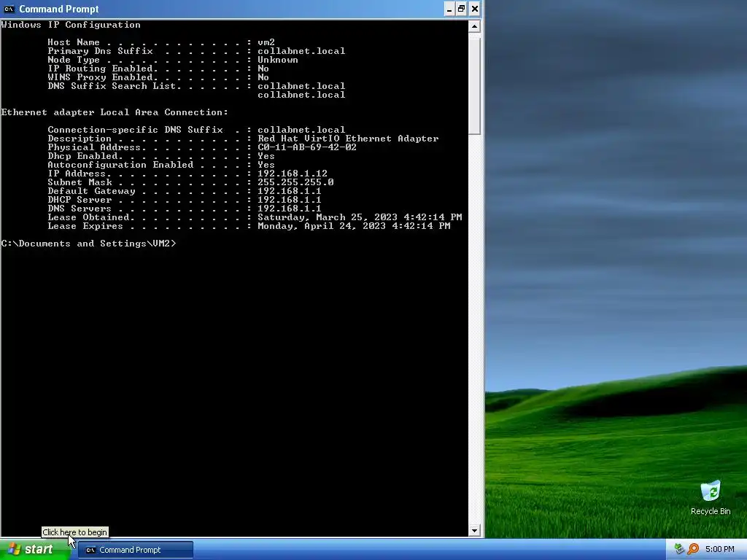Click the 'Dhcp Enabled' value Yes
Viewport: 747px width, 560px height.
[266, 156]
